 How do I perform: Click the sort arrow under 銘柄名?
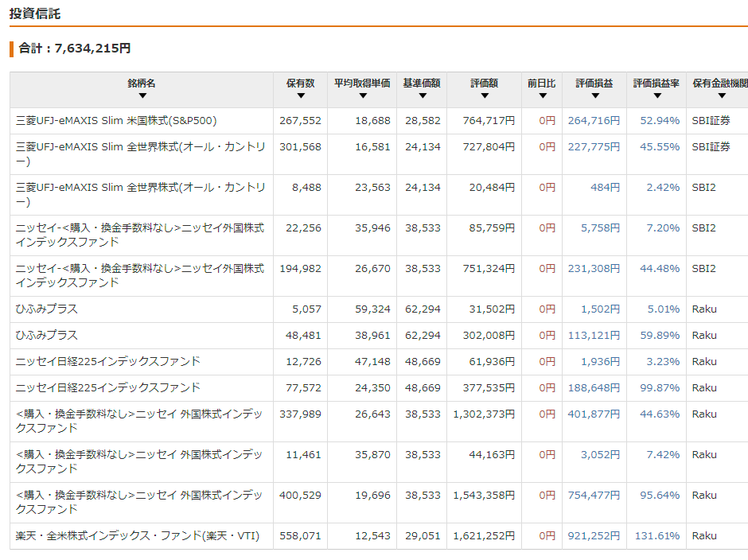click(x=142, y=96)
